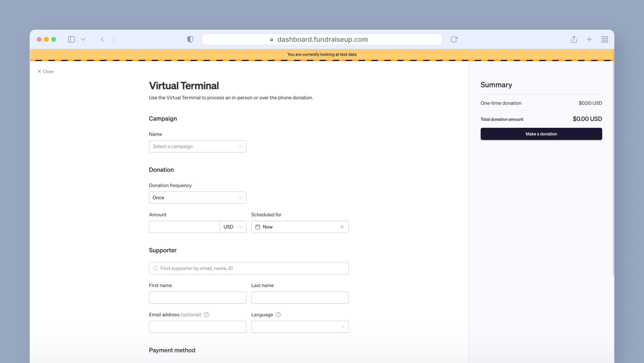The image size is (644, 363).
Task: Reload the page with the refresh icon
Action: [x=453, y=39]
